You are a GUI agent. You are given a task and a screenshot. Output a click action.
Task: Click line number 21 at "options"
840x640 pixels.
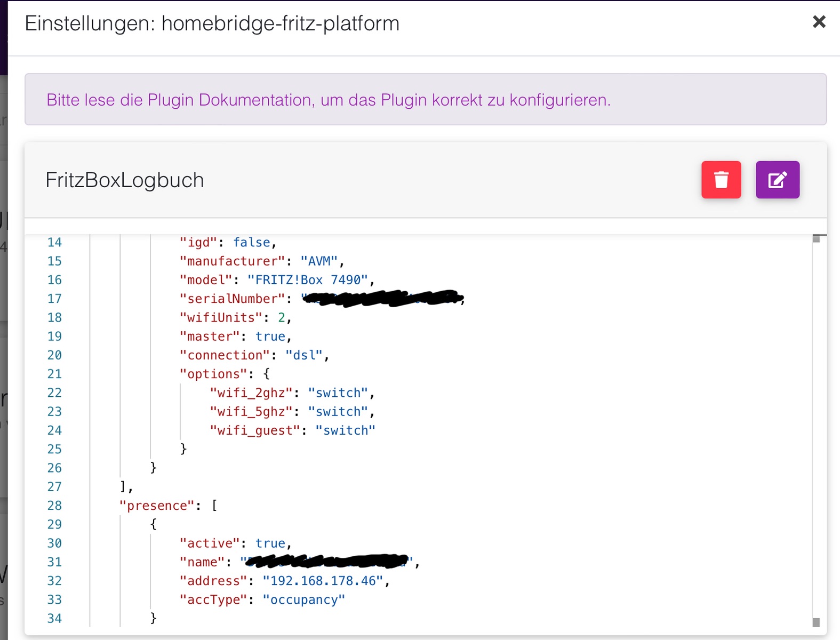pyautogui.click(x=54, y=374)
